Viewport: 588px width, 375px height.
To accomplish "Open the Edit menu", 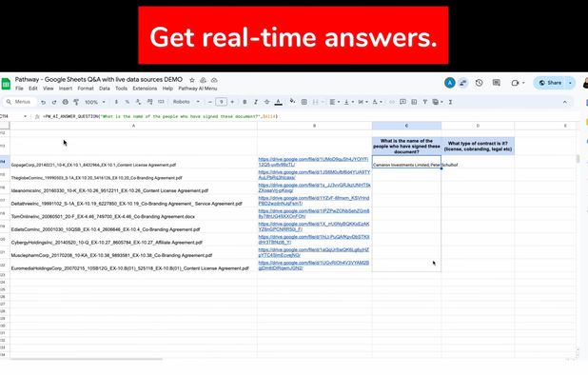I will pyautogui.click(x=33, y=89).
